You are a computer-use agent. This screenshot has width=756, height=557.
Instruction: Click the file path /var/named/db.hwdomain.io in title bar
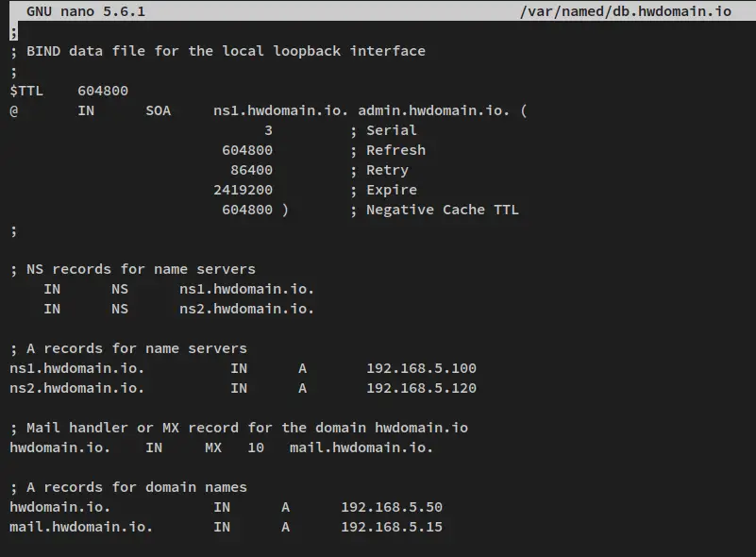tap(626, 11)
